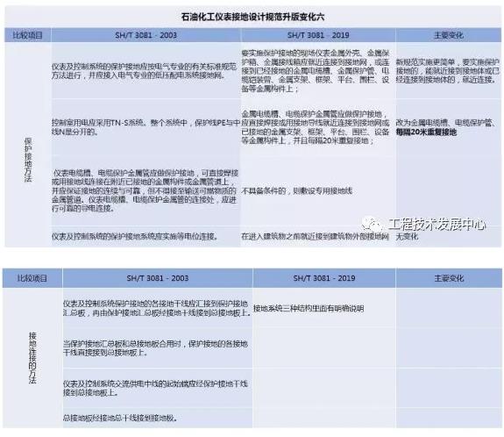The image size is (504, 437).
Task: Select 比较项目 header in the 保护接地方法 table
Action: pos(28,35)
